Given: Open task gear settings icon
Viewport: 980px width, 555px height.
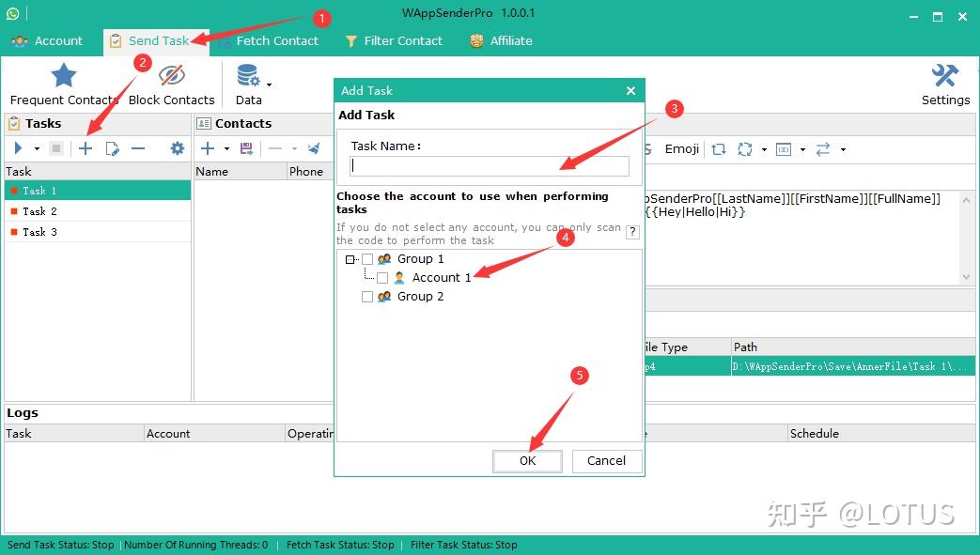Looking at the screenshot, I should [178, 148].
